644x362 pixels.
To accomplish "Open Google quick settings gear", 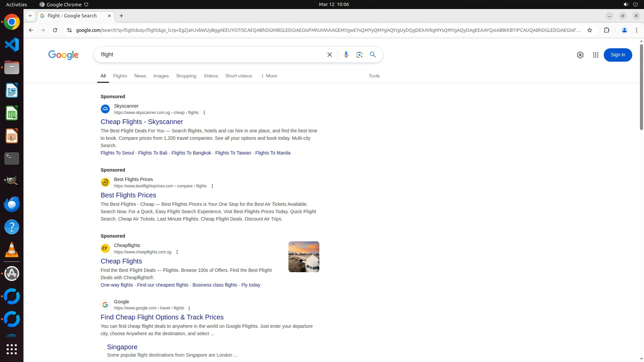I will [x=580, y=55].
